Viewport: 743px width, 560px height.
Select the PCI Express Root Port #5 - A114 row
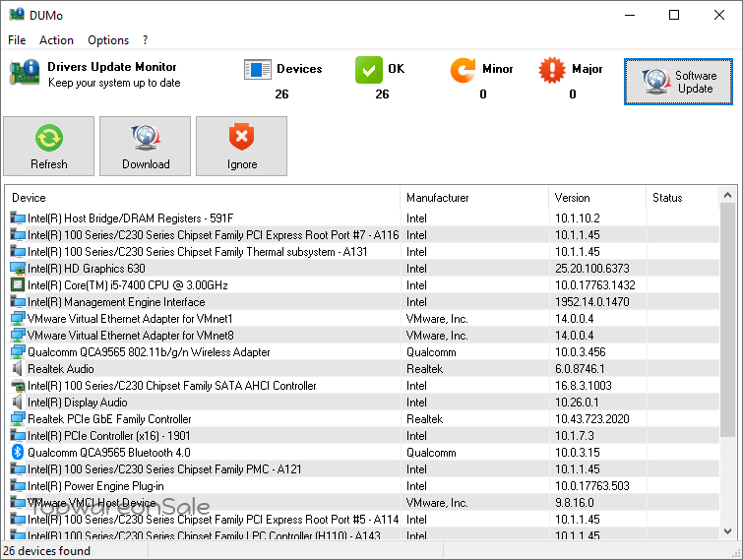click(362, 520)
